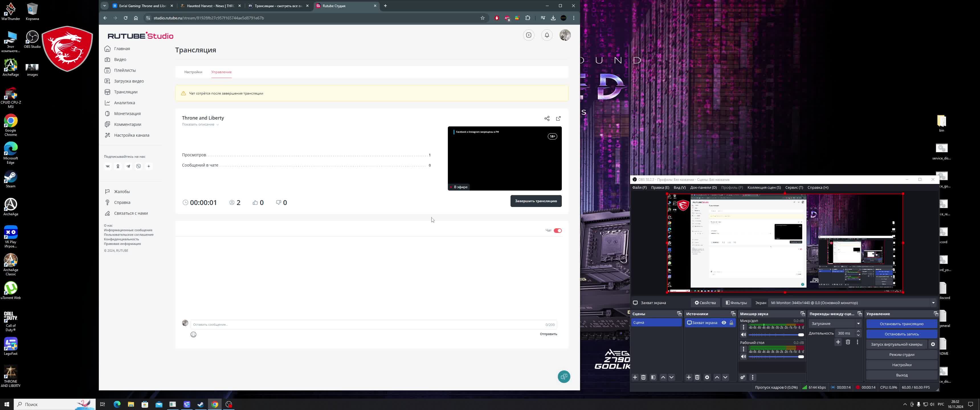This screenshot has height=410, width=980.
Task: Add a new source with plus icon
Action: point(688,377)
